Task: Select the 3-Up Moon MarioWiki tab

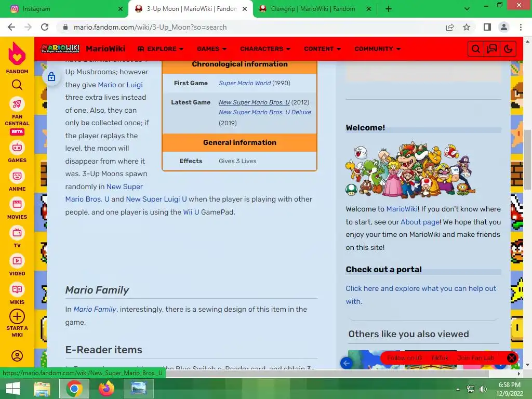Action: [190, 9]
